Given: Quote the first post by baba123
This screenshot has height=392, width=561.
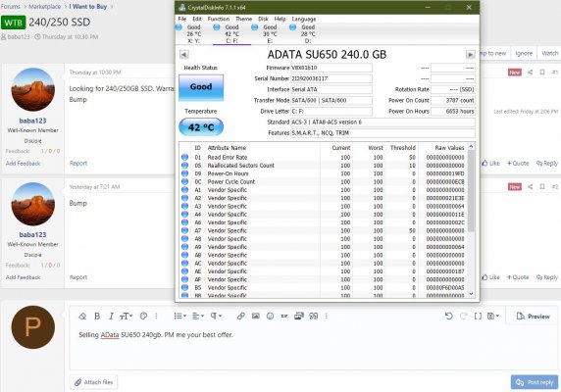Looking at the screenshot, I should 518,164.
